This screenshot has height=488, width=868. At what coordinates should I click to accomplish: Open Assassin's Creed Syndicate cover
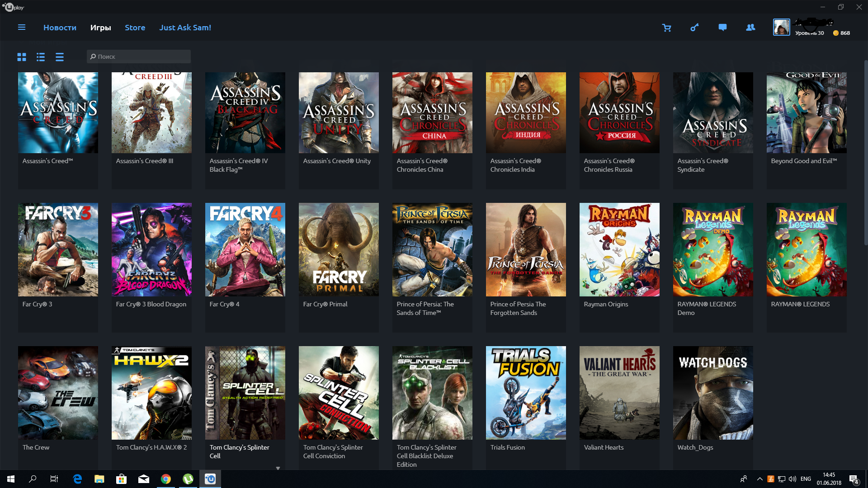[x=713, y=113]
